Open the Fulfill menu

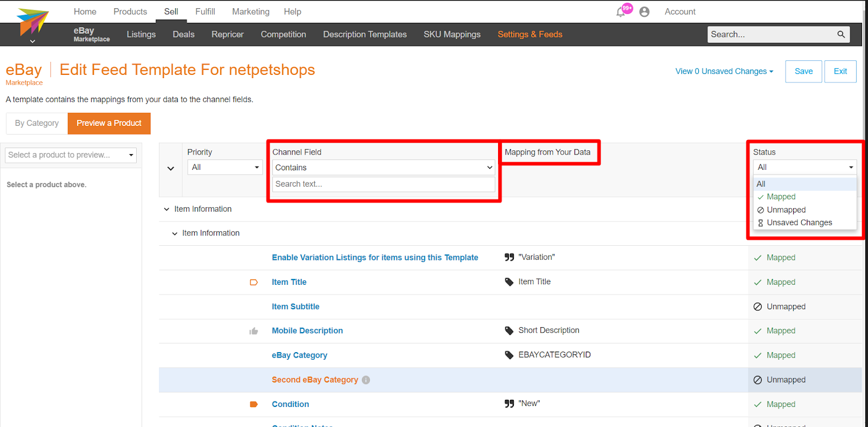point(205,11)
